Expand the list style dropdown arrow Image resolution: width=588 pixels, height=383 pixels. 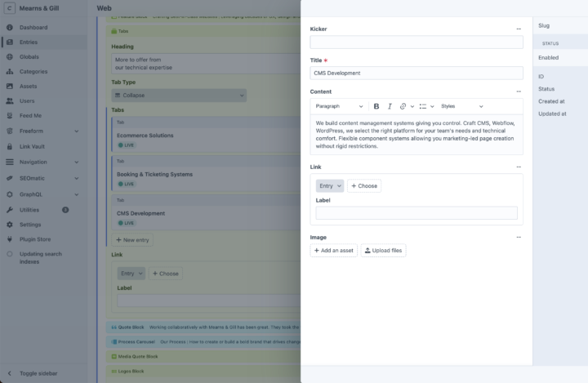(x=433, y=106)
